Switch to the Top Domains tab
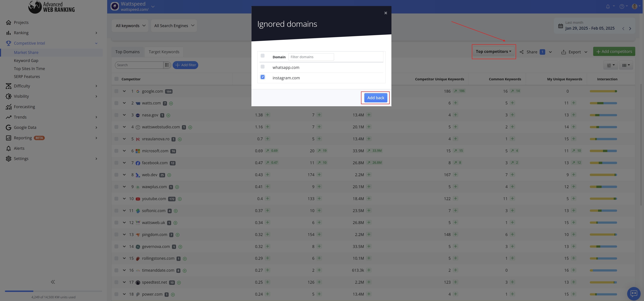Screen dimensions: 644x301 128,52
